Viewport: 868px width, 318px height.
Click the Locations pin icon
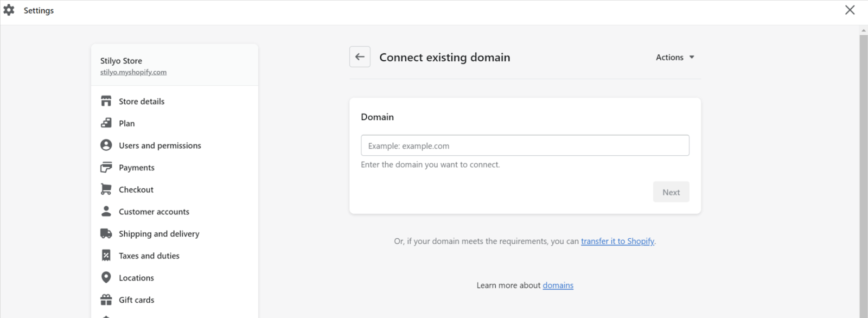coord(106,277)
